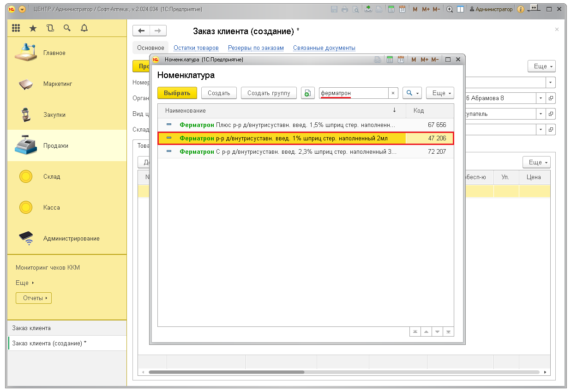Click the create-by-copy icon next to Создать группу
The width and height of the screenshot is (571, 392).
pyautogui.click(x=308, y=93)
